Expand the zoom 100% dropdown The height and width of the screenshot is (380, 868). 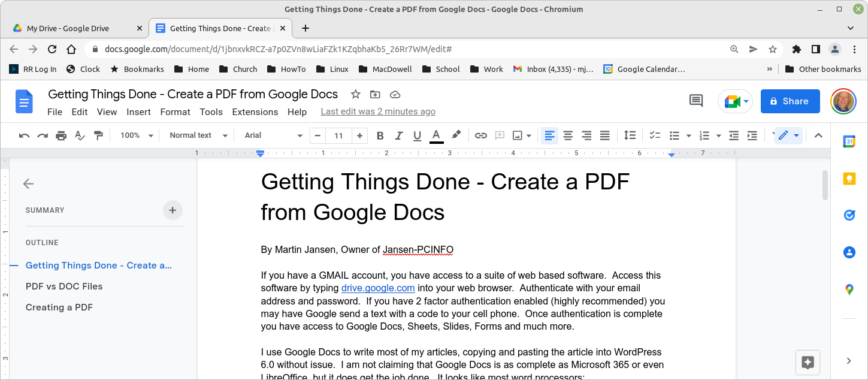pyautogui.click(x=137, y=135)
